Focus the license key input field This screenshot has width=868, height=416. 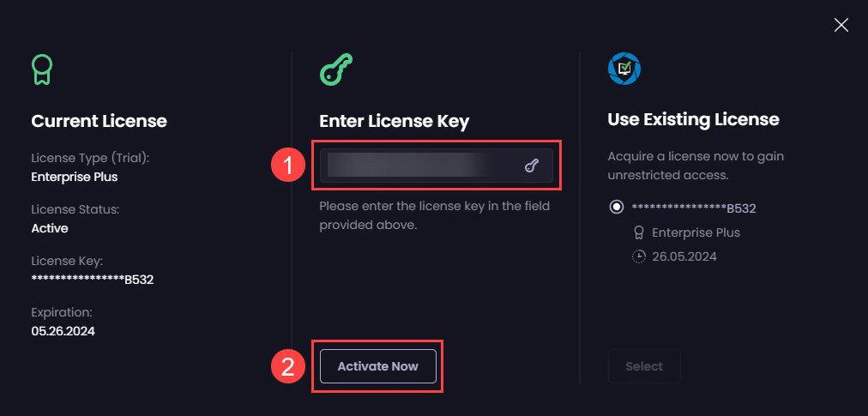(420, 166)
